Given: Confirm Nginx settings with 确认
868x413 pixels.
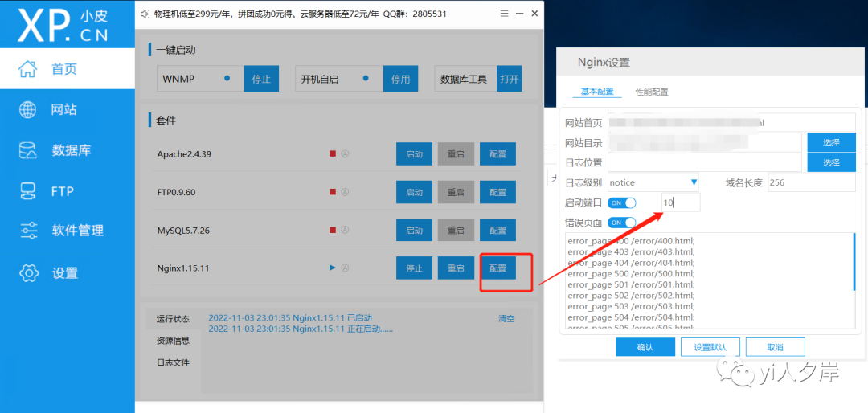Looking at the screenshot, I should tap(645, 347).
